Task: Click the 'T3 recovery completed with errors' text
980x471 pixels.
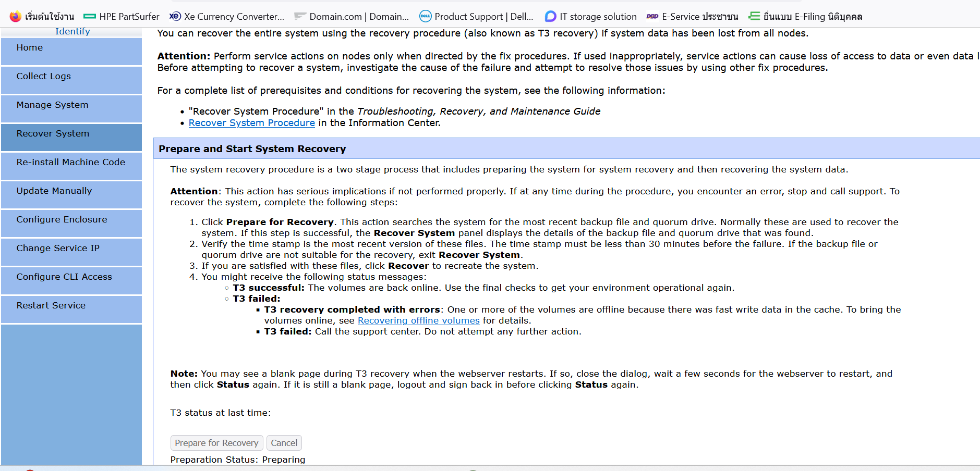Action: [x=352, y=309]
